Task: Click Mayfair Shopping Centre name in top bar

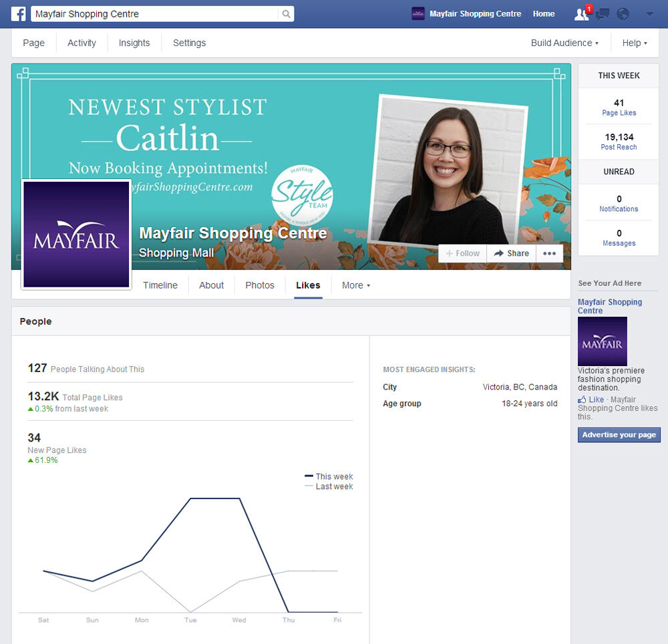Action: [x=475, y=14]
